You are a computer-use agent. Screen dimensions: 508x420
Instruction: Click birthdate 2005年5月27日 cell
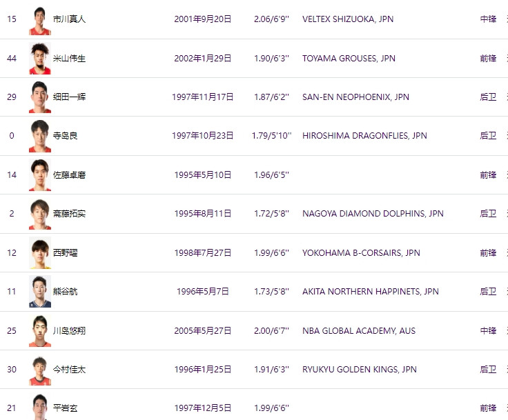(202, 330)
